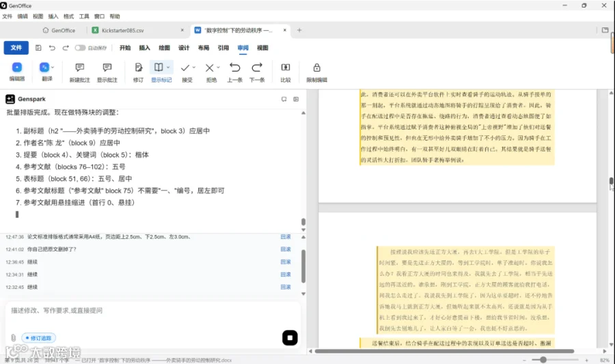Redo the last action
Viewport: 615px width, 364px height.
coord(66,48)
